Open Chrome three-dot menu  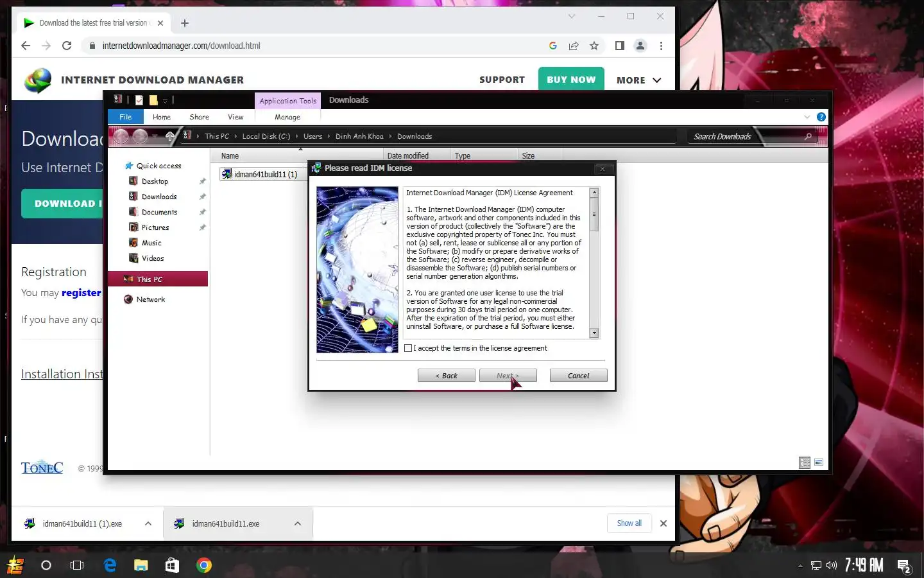coord(661,46)
